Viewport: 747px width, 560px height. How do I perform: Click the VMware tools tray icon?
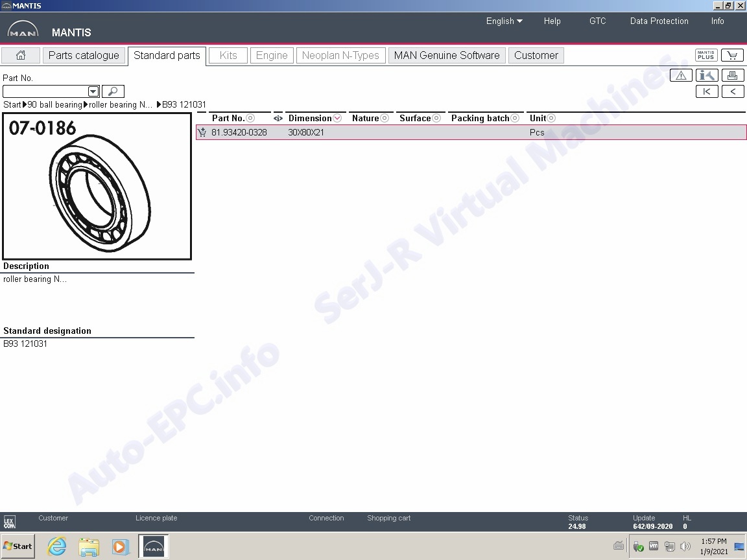(x=654, y=546)
